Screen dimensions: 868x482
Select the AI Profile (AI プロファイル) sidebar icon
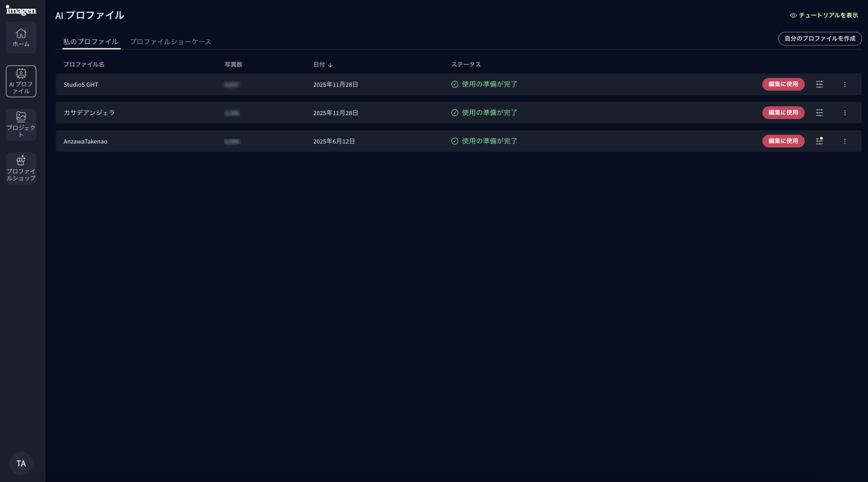point(21,81)
